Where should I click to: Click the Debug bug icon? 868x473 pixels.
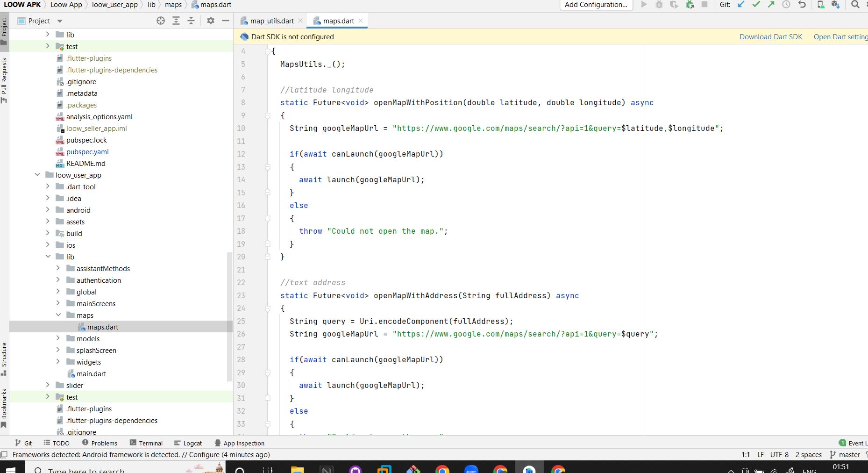(659, 5)
